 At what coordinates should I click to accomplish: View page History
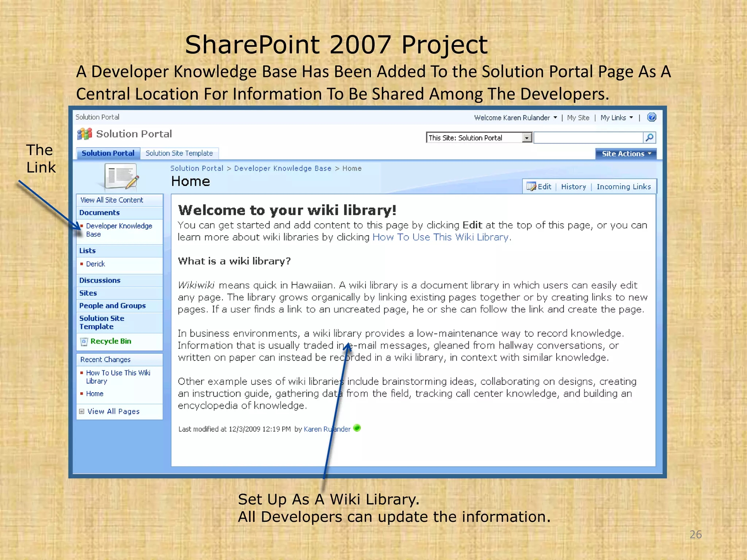coord(573,187)
